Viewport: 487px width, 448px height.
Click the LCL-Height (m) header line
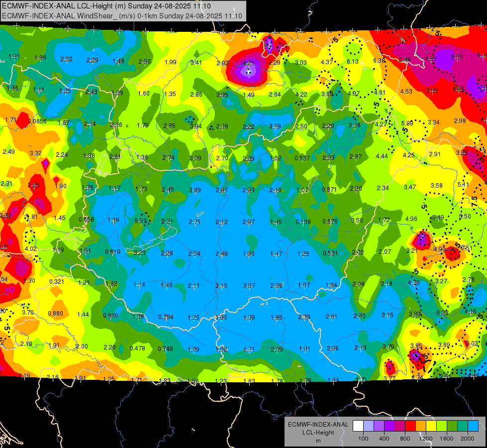coord(106,6)
